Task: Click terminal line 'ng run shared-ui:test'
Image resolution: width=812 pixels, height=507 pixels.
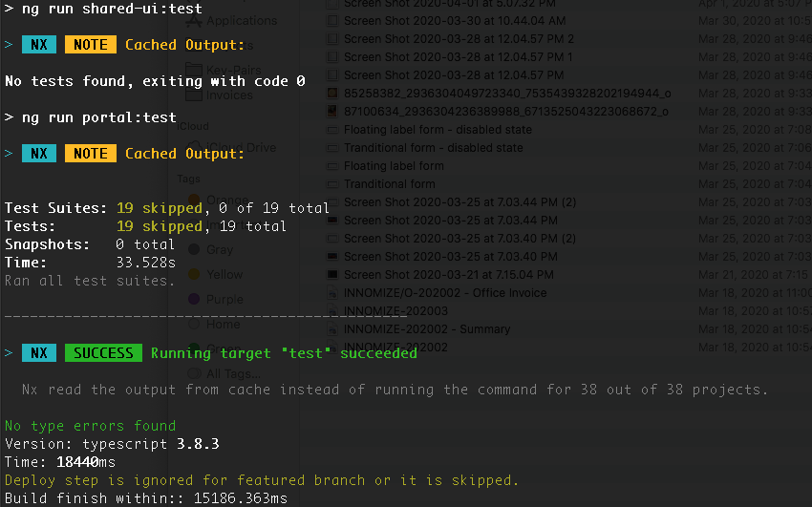Action: pyautogui.click(x=103, y=9)
